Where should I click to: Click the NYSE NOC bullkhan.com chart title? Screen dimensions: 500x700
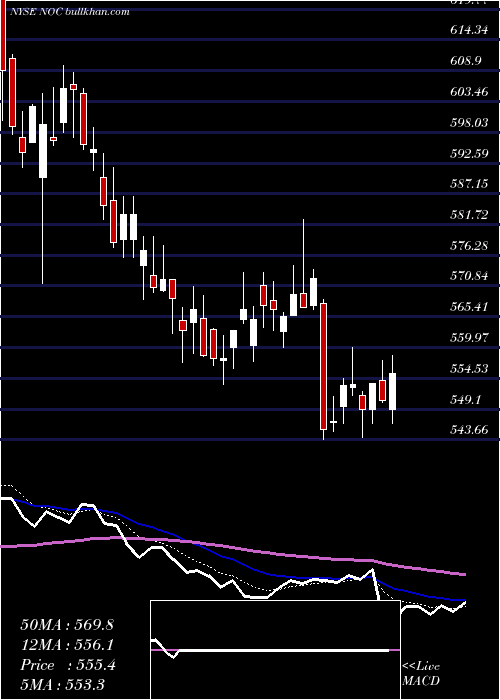point(70,12)
